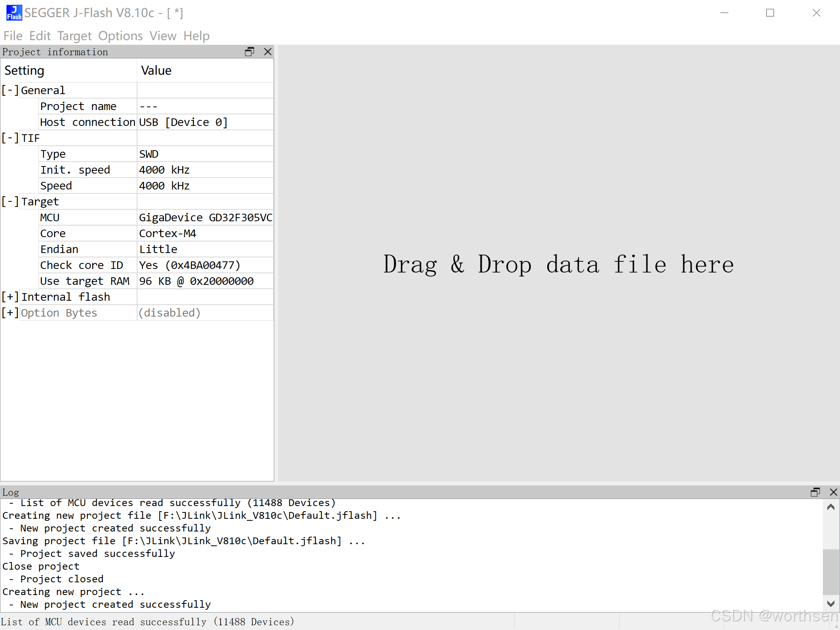Collapse the TIF settings group
Viewport: 840px width, 630px height.
point(10,138)
